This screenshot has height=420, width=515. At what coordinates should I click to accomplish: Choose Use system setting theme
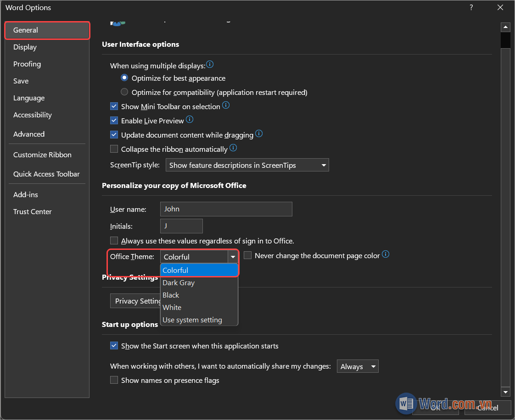(x=199, y=320)
